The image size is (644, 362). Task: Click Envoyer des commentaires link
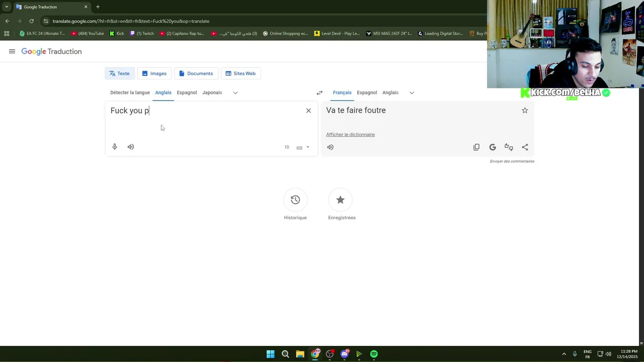click(x=512, y=161)
